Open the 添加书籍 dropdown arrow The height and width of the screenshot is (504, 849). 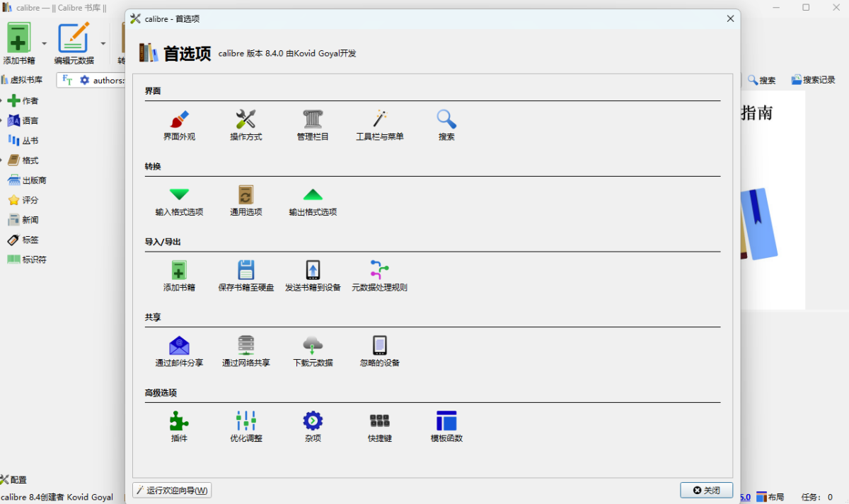coord(44,43)
